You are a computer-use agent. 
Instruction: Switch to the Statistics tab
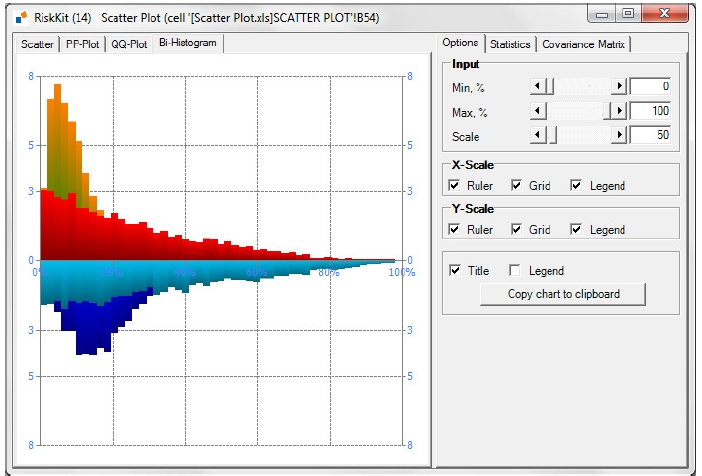(510, 44)
